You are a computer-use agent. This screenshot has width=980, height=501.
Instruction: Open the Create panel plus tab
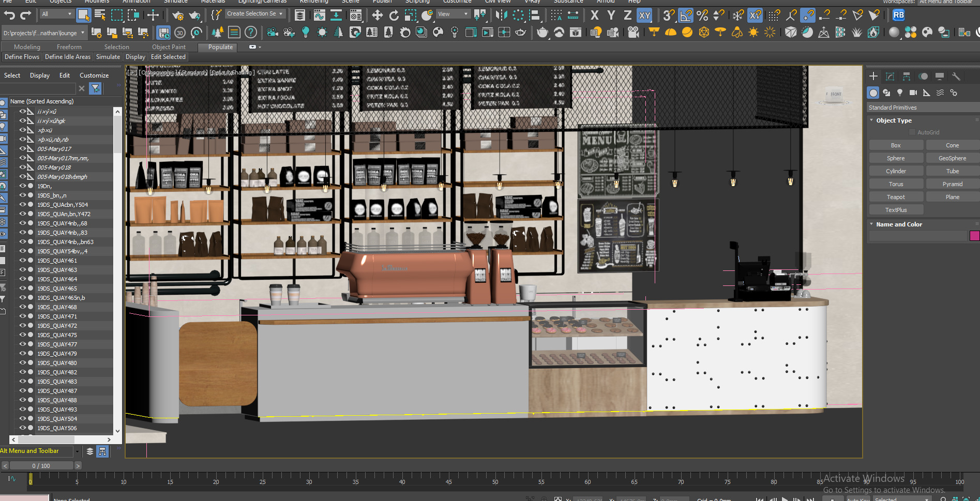click(873, 77)
